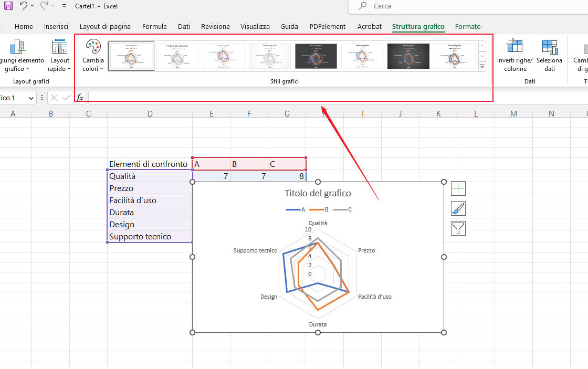Click Inverti righe/colonne button
The width and height of the screenshot is (588, 369).
[514, 56]
